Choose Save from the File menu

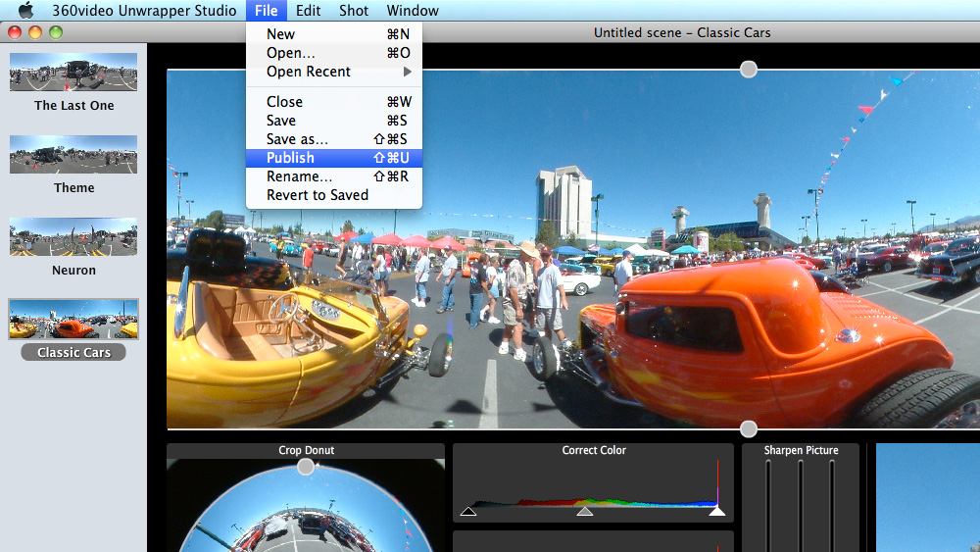coord(334,121)
